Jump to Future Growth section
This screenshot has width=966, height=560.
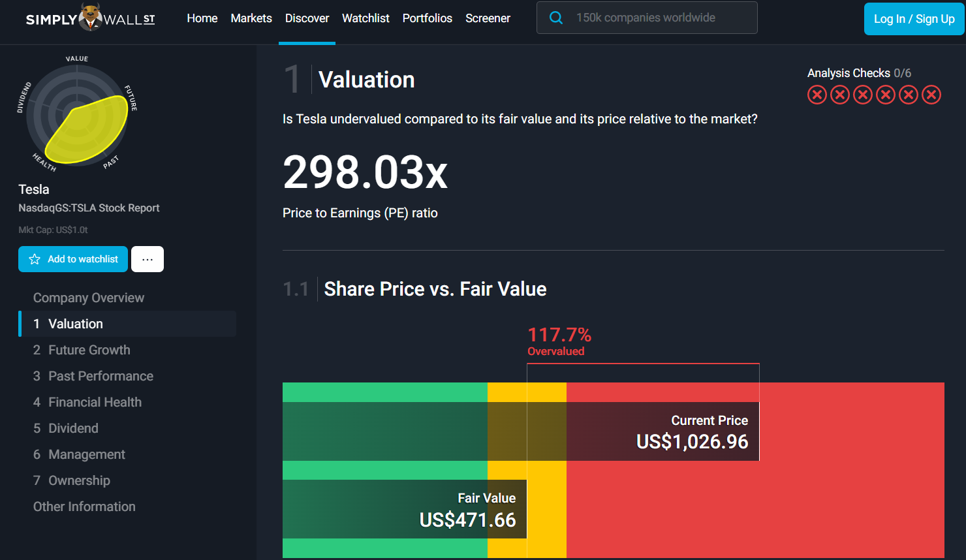[82, 350]
